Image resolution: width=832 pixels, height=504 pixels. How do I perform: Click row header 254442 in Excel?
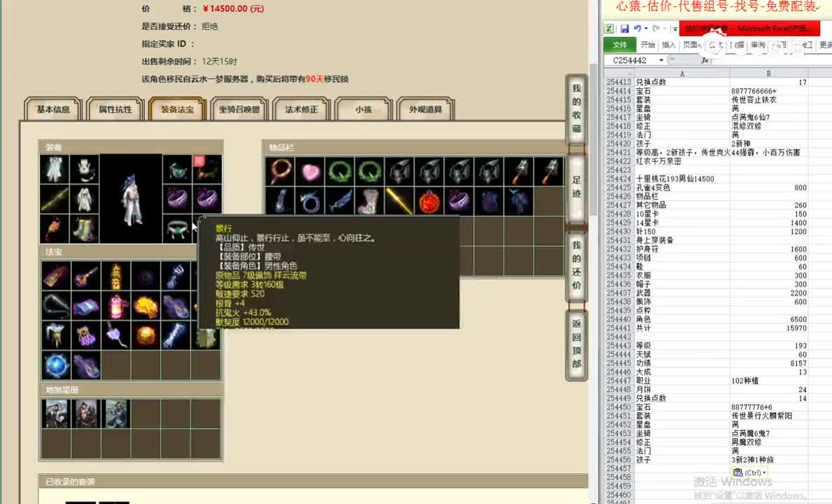[x=618, y=337]
